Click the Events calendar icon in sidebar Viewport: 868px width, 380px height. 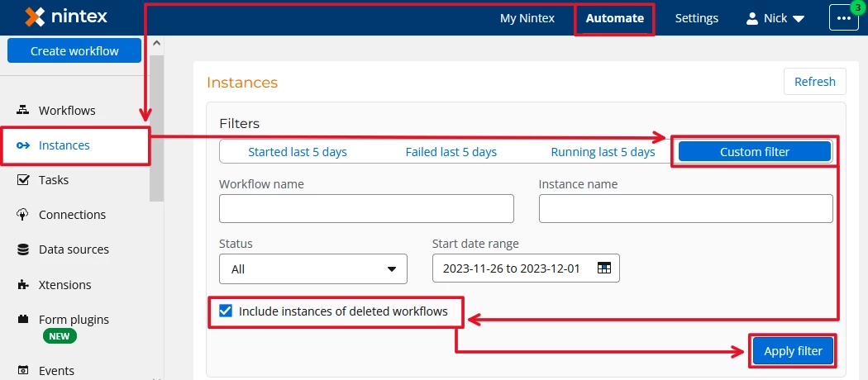[22, 370]
